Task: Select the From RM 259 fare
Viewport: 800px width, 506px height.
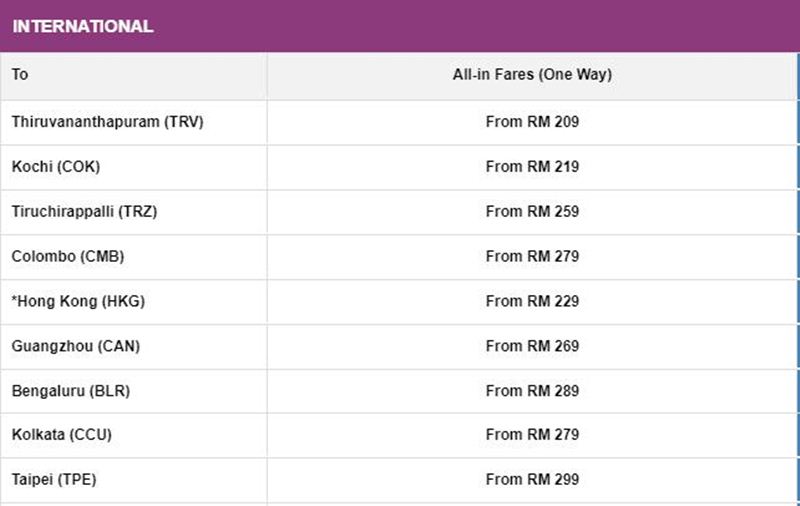Action: pos(532,212)
